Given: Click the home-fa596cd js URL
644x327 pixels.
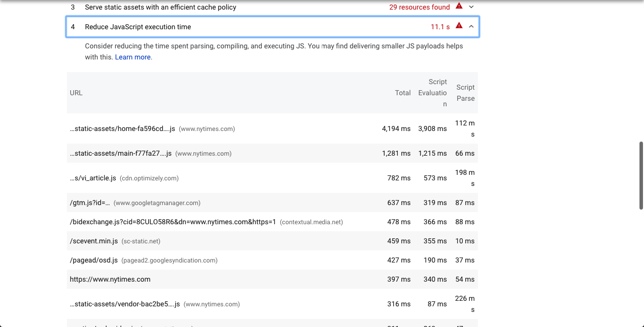Looking at the screenshot, I should click(122, 129).
